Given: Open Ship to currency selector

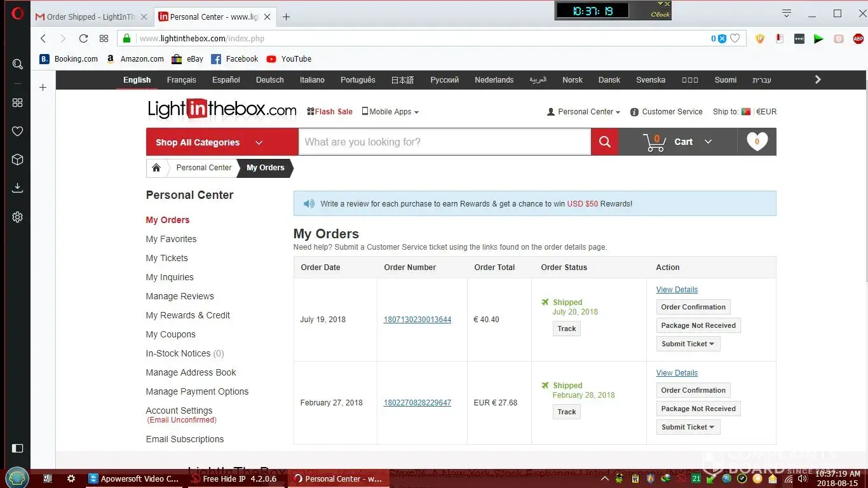Looking at the screenshot, I should point(745,112).
